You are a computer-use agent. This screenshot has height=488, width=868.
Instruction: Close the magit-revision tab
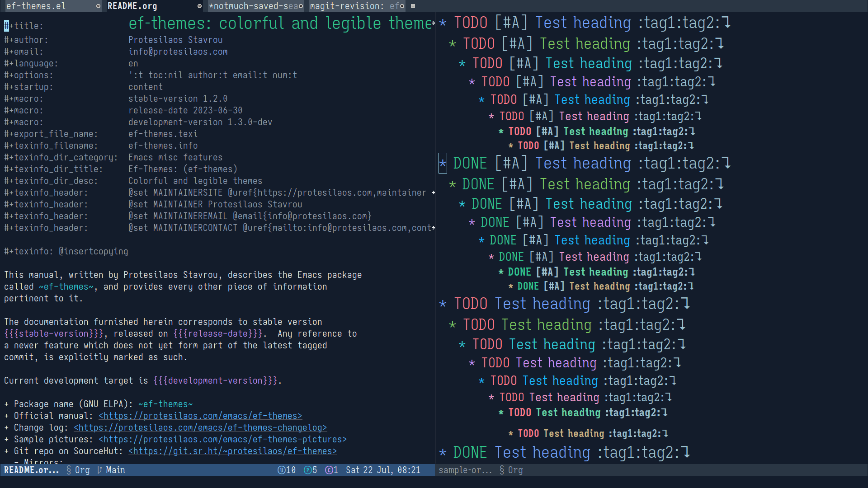[x=402, y=6]
